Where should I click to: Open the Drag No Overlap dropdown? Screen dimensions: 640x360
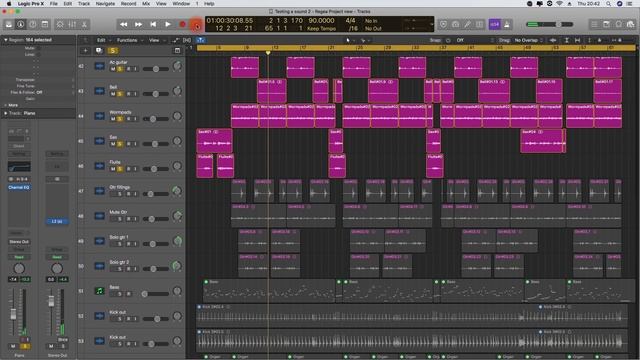[x=529, y=40]
